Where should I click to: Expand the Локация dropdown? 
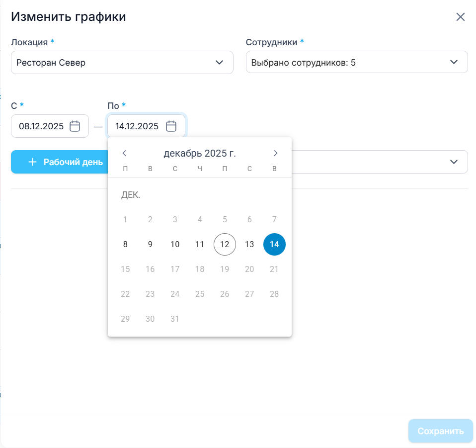[219, 63]
